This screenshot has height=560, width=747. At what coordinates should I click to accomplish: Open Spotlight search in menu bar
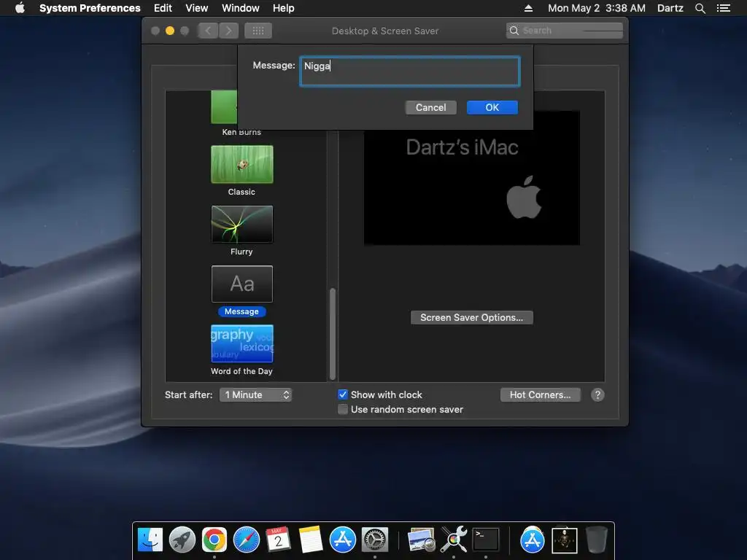[700, 8]
